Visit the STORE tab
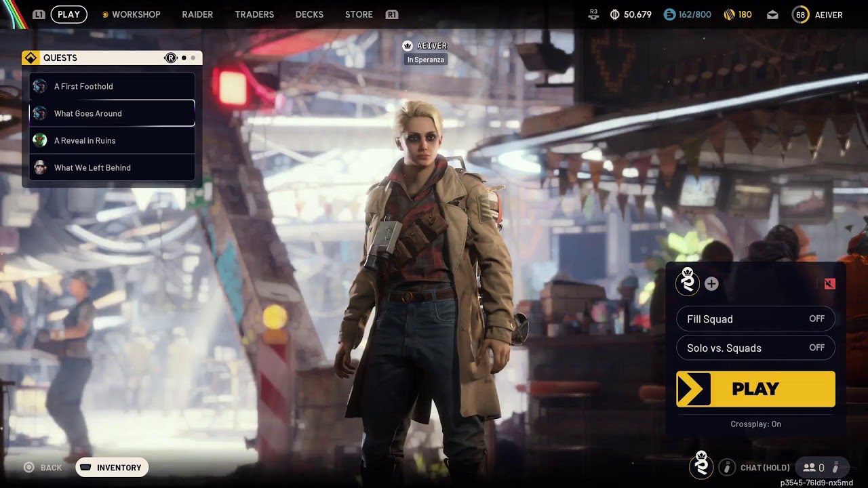This screenshot has height=488, width=868. [x=359, y=14]
